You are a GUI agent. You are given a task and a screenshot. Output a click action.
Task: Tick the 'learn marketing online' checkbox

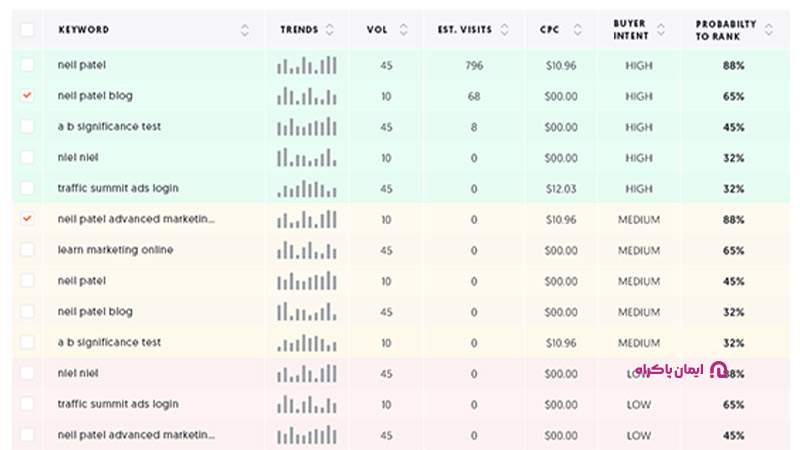[x=27, y=250]
